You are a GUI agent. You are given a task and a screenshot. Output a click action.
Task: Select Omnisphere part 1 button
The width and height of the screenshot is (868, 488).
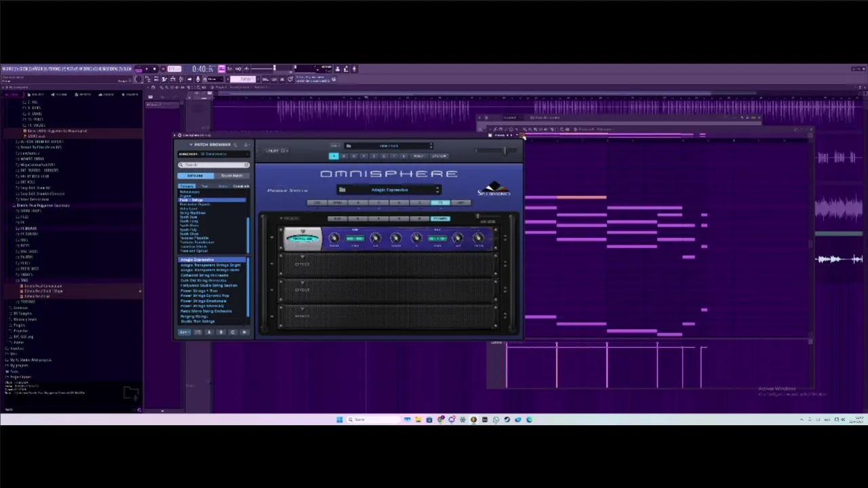334,156
